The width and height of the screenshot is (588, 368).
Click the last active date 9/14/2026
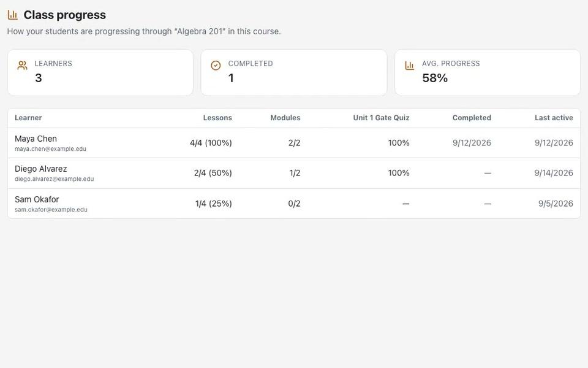[x=554, y=173]
